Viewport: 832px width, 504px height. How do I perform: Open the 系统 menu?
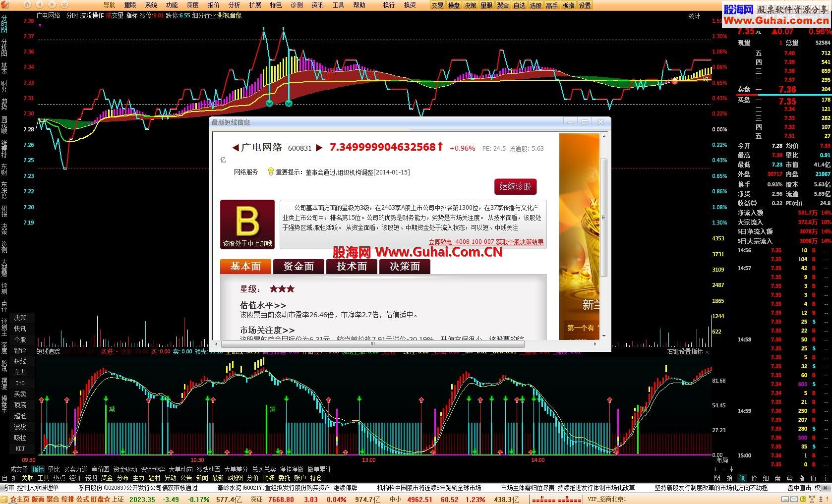click(x=151, y=5)
